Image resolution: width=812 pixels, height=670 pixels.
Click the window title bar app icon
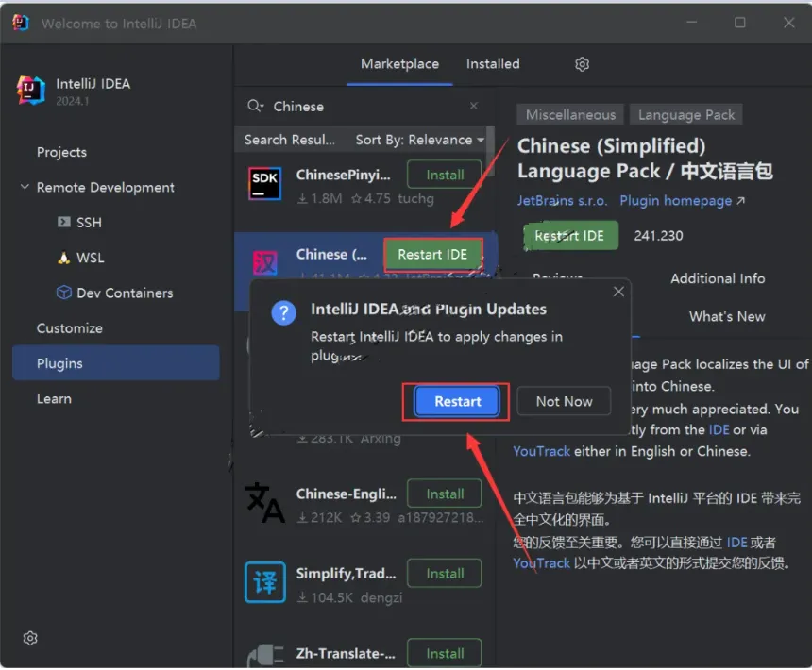[20, 23]
